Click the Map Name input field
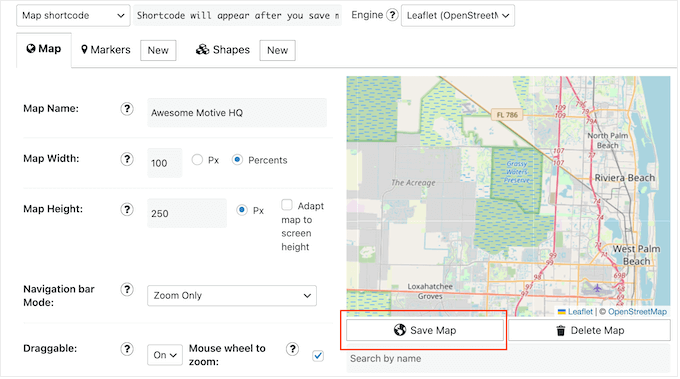680x379 pixels. 237,113
